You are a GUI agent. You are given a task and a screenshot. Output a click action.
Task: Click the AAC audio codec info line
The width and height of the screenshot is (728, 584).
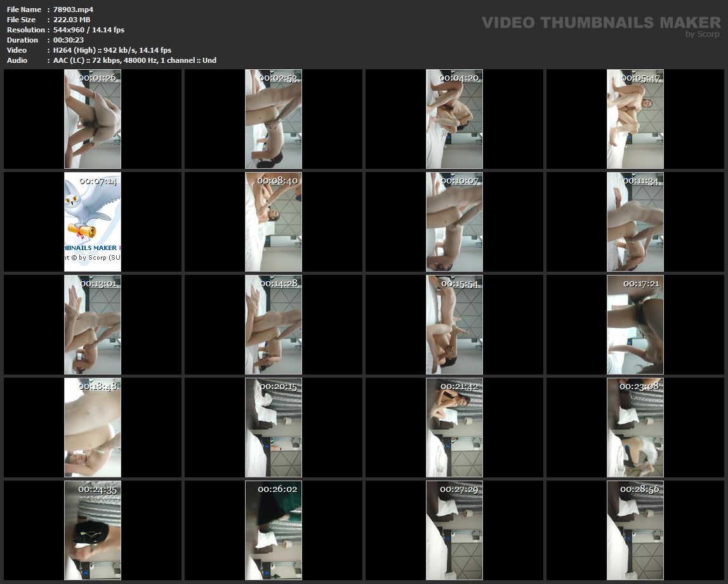tap(135, 60)
